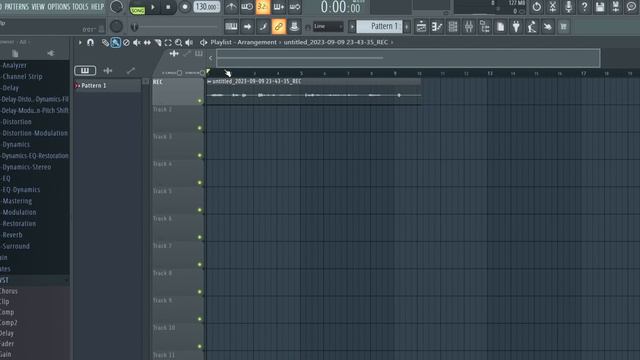The image size is (640, 360).
Task: Open the VIEW menu
Action: click(x=38, y=7)
